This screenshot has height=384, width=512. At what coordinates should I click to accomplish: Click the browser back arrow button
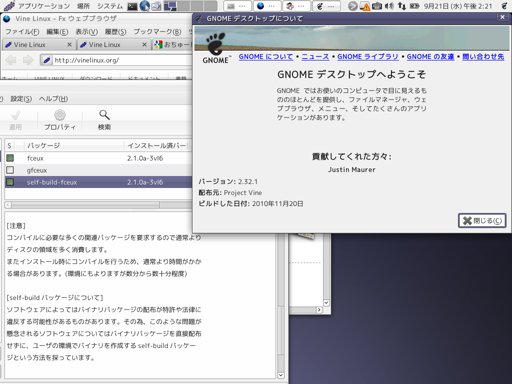coord(11,60)
